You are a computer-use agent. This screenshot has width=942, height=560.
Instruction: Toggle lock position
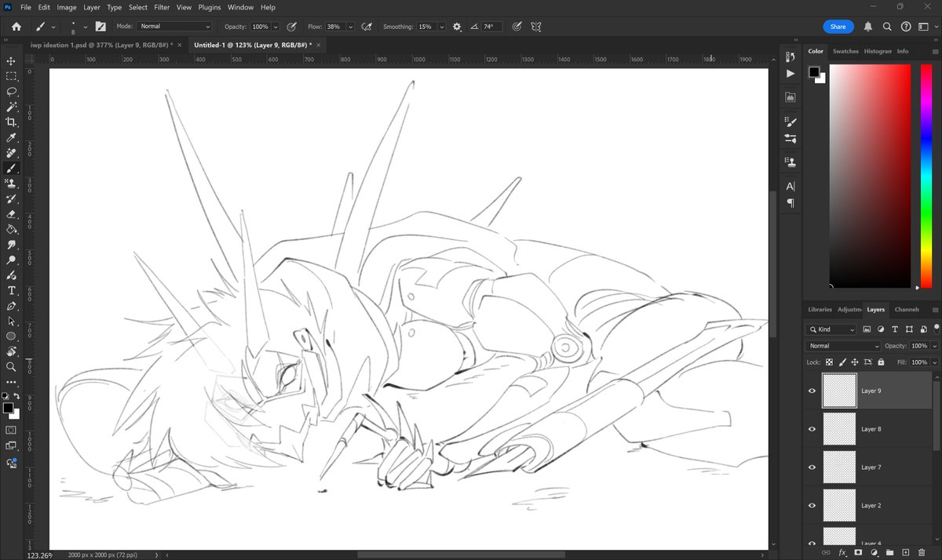pyautogui.click(x=855, y=362)
